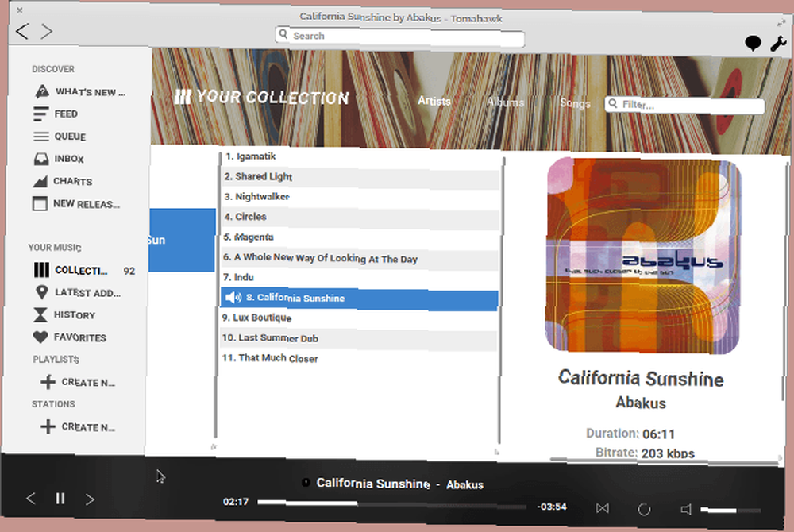Screen dimensions: 794x532
Task: Pause the current playback
Action: pyautogui.click(x=60, y=499)
